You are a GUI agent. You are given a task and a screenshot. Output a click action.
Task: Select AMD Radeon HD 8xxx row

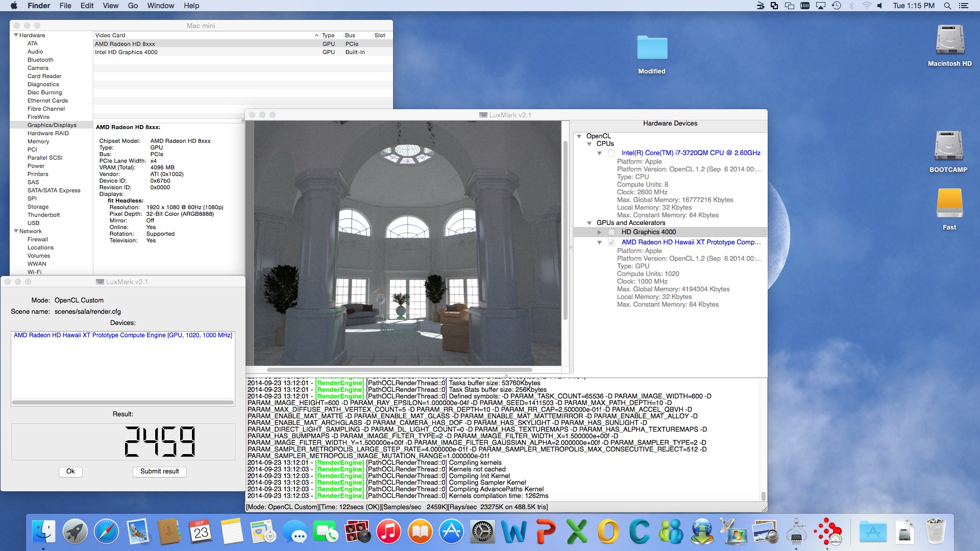pos(243,44)
